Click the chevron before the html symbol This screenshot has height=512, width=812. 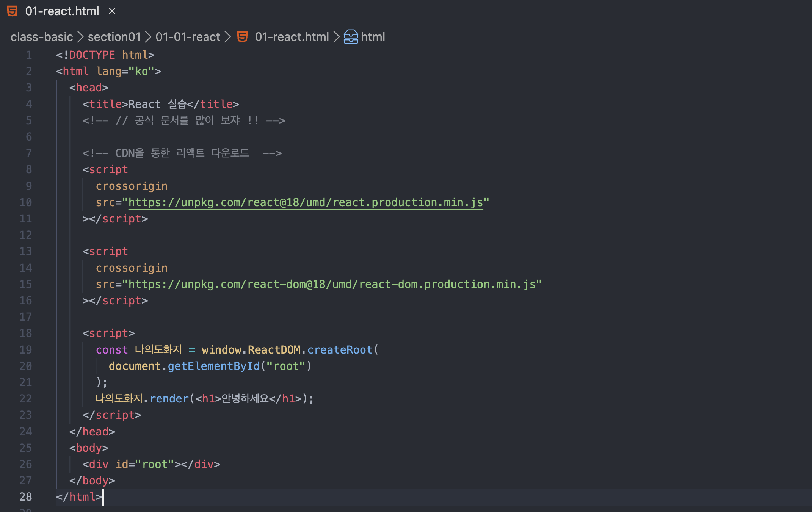(x=336, y=37)
